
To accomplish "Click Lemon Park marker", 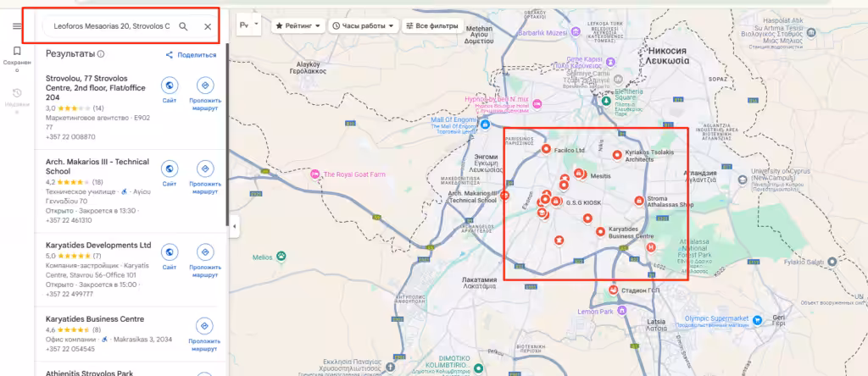I will pos(621,311).
